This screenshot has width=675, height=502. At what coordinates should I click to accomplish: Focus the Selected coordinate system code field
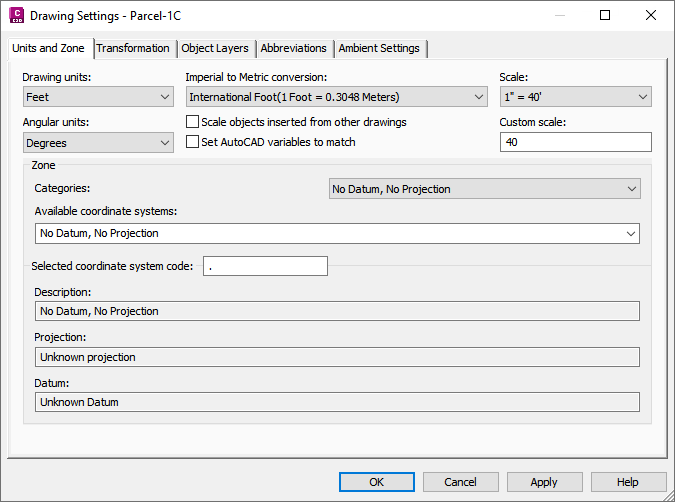pyautogui.click(x=265, y=266)
